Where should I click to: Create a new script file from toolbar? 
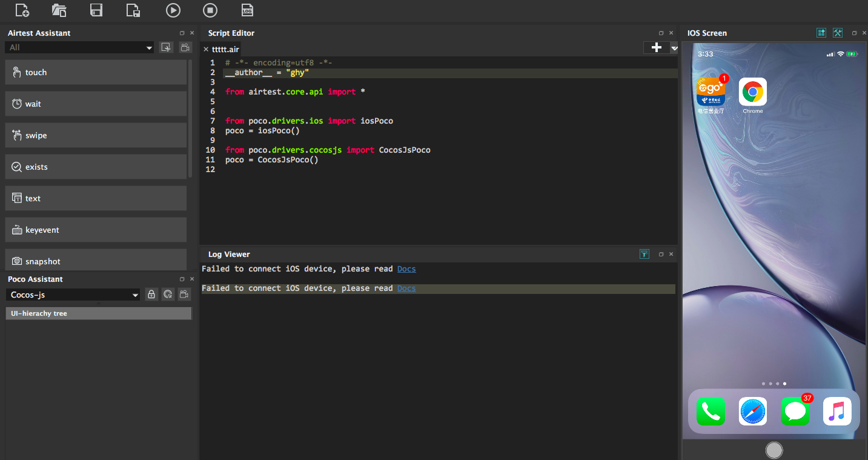(22, 10)
